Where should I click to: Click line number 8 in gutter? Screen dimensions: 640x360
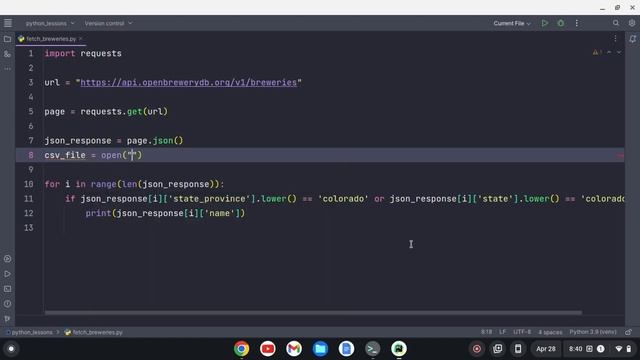pos(31,155)
